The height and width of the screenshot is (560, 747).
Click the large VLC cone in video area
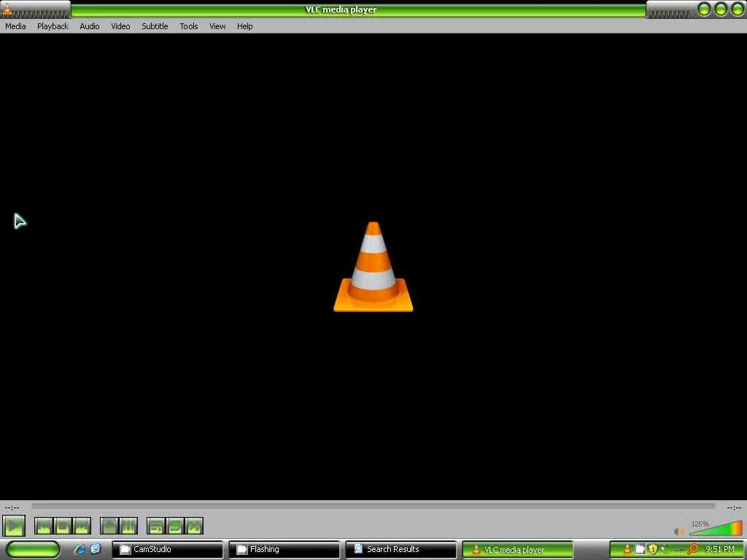point(373,267)
